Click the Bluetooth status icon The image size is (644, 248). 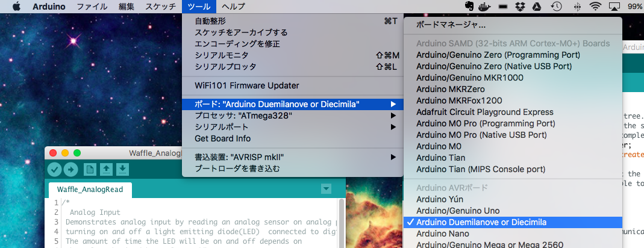click(577, 6)
